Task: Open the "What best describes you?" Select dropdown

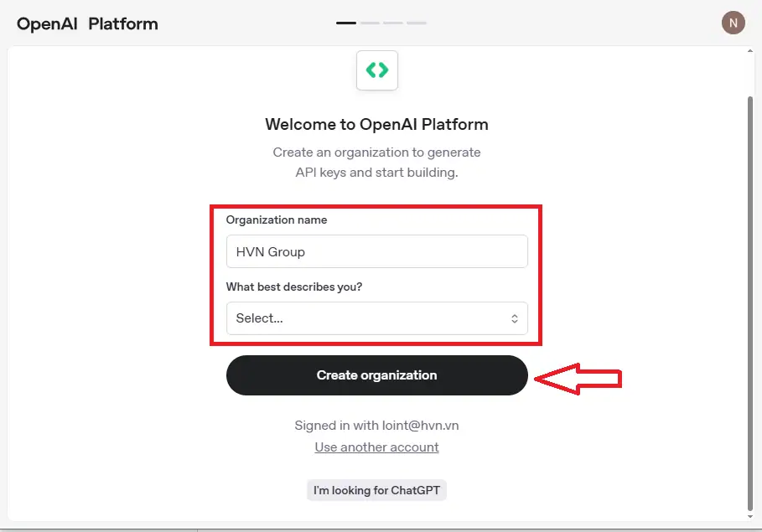Action: pos(376,318)
